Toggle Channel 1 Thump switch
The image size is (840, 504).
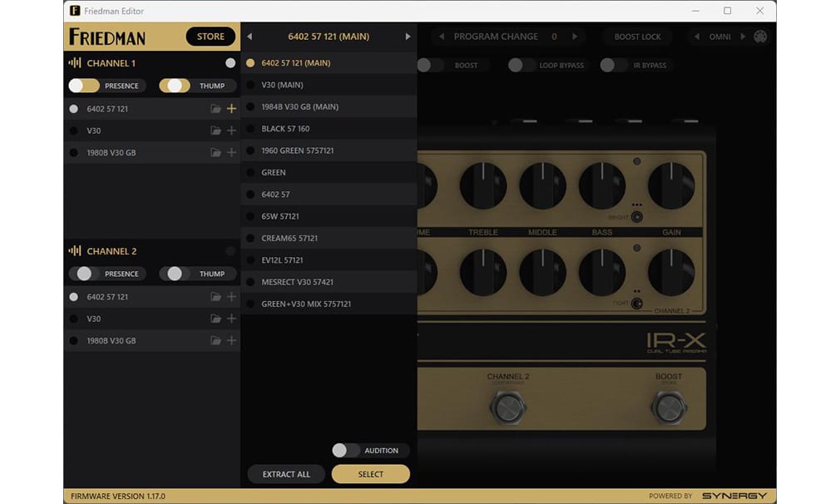[x=175, y=86]
